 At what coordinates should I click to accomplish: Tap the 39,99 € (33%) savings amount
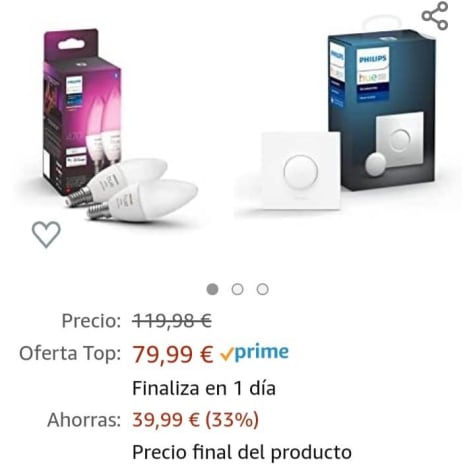click(196, 420)
